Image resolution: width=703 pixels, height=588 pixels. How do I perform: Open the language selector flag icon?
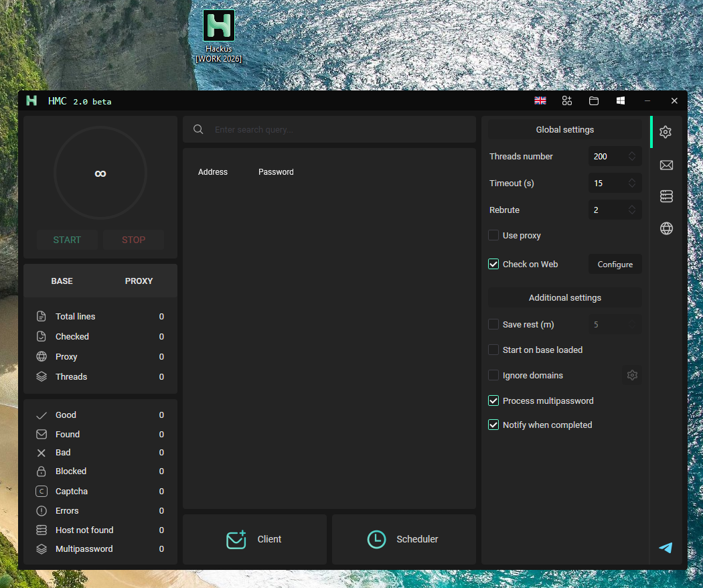click(540, 101)
